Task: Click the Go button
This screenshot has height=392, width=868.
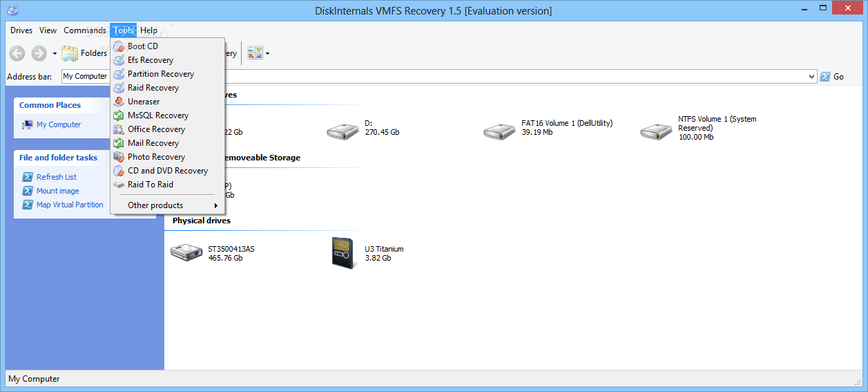Action: [832, 77]
